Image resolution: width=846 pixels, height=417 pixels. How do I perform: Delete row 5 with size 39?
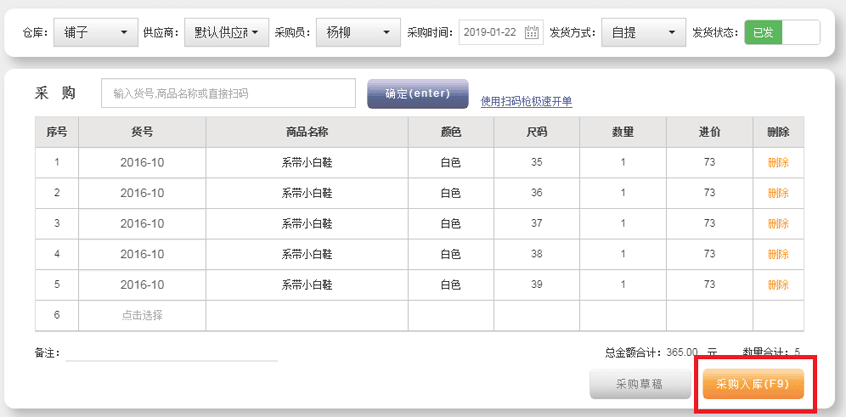click(778, 285)
